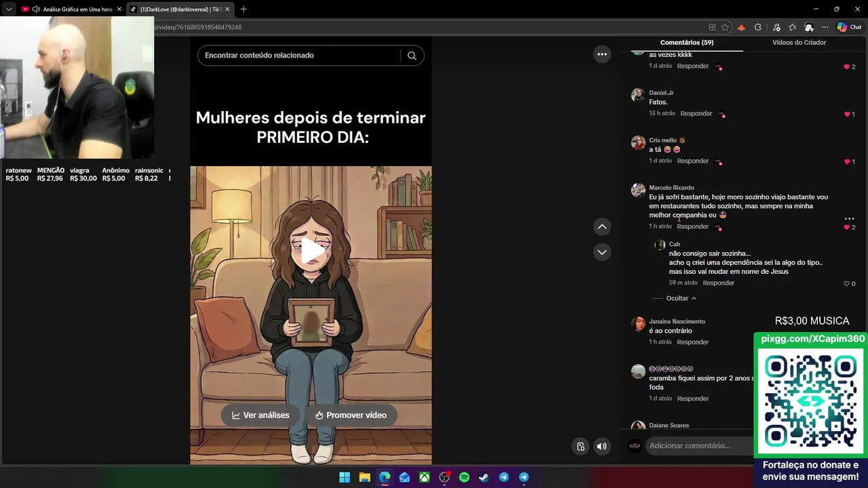The width and height of the screenshot is (868, 488).
Task: Click username 'Janaina Nascimento'
Action: (x=677, y=321)
